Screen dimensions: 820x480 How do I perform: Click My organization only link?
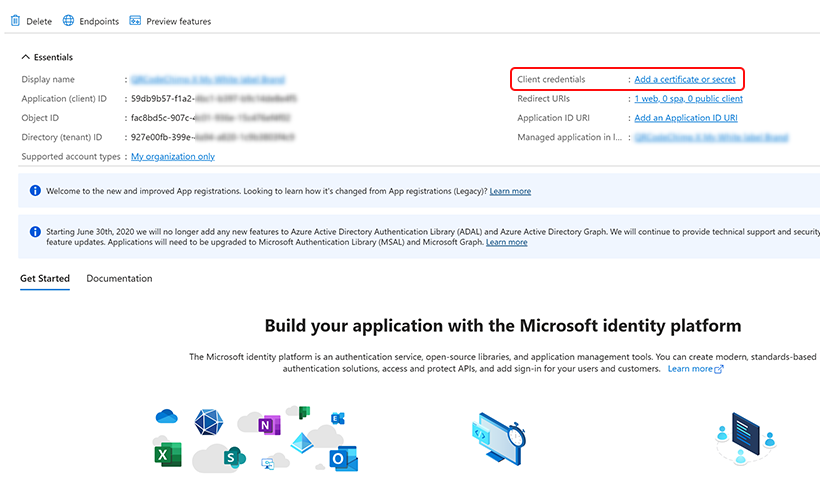[173, 157]
